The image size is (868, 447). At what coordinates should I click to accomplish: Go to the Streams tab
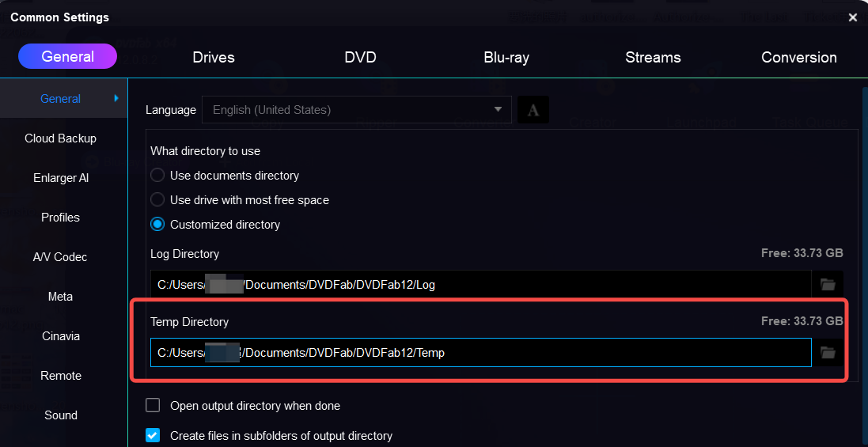tap(653, 57)
